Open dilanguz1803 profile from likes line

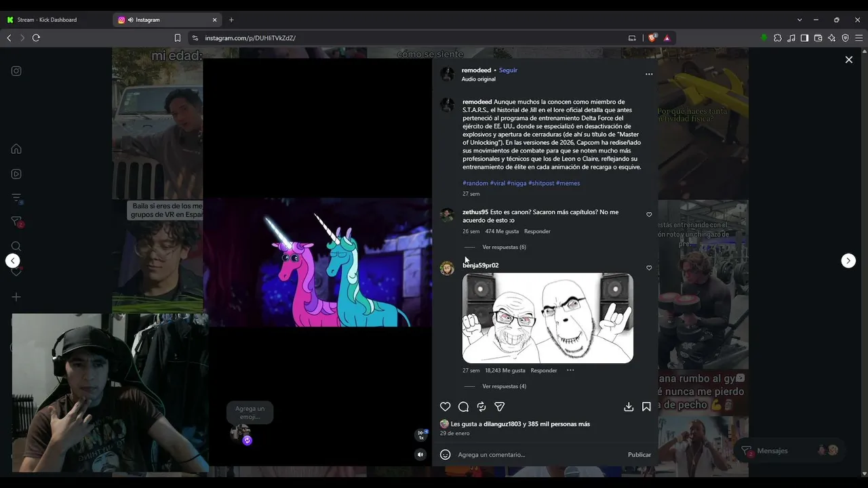502,424
